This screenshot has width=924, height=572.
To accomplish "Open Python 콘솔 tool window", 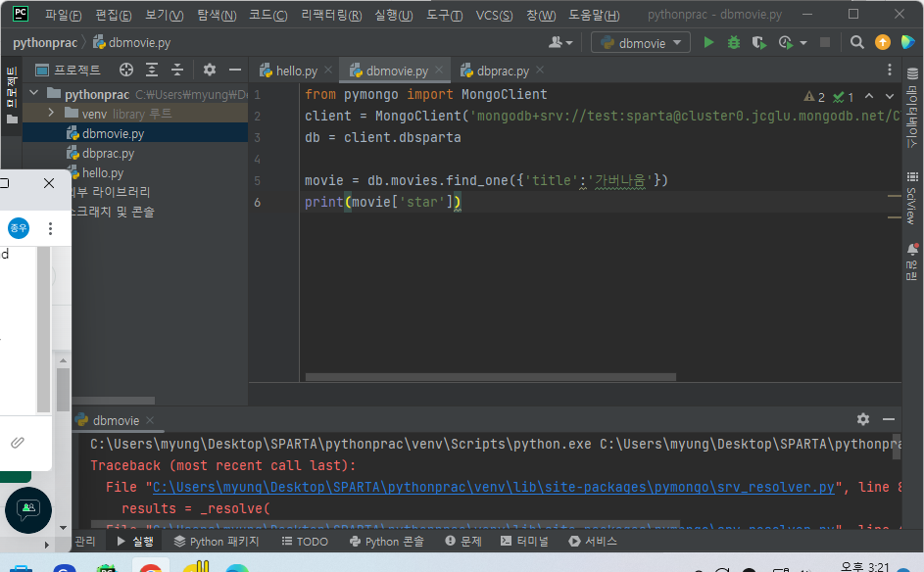I will pos(387,541).
